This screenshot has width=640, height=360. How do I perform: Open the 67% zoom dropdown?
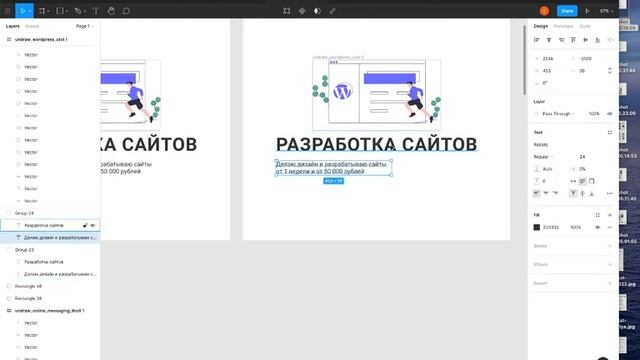point(607,11)
